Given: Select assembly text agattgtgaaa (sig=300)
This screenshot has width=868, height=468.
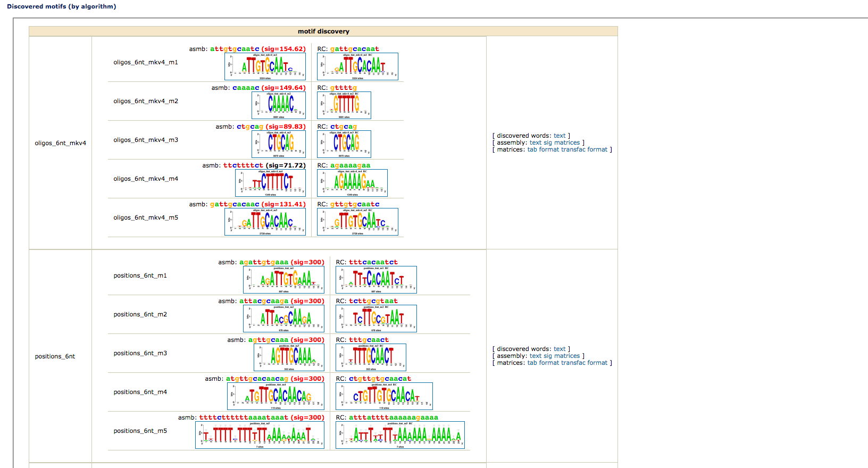Looking at the screenshot, I should point(282,262).
